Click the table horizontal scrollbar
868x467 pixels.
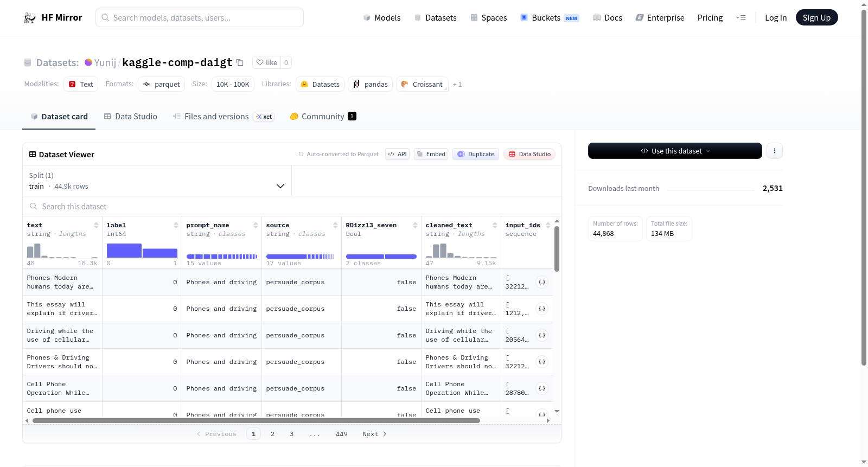(x=256, y=420)
